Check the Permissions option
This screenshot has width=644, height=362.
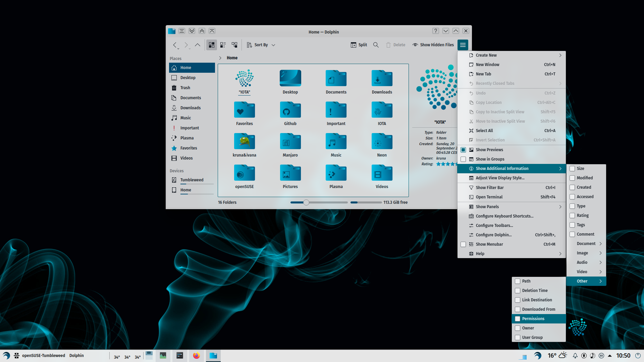(518, 319)
